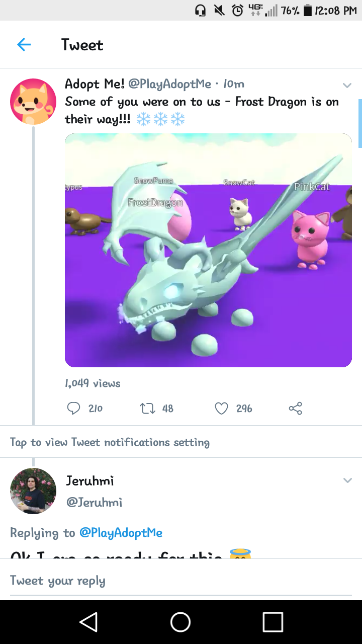Tap the Adopt Me! account name

point(95,84)
